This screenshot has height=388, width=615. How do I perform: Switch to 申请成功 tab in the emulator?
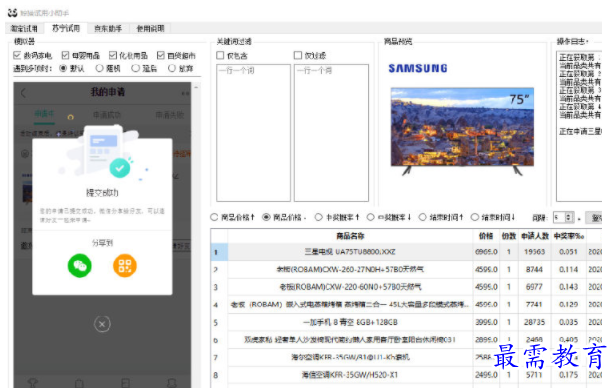107,115
